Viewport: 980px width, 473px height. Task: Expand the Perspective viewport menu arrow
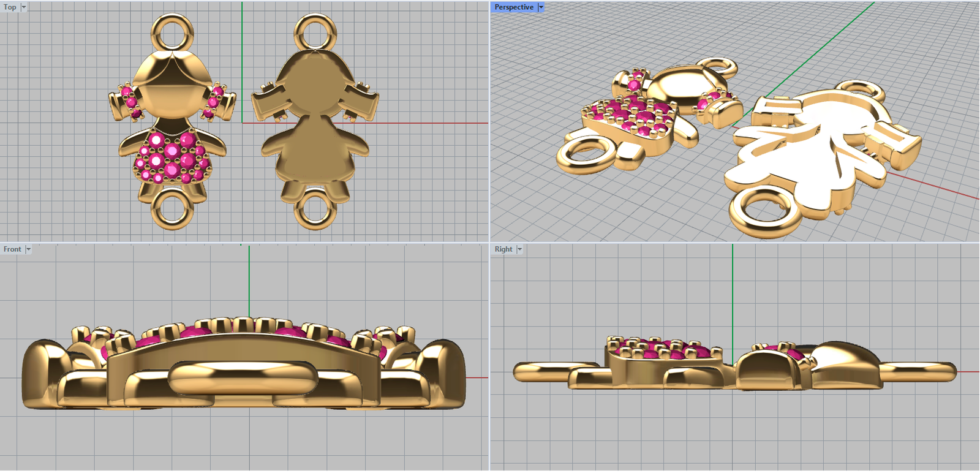541,7
